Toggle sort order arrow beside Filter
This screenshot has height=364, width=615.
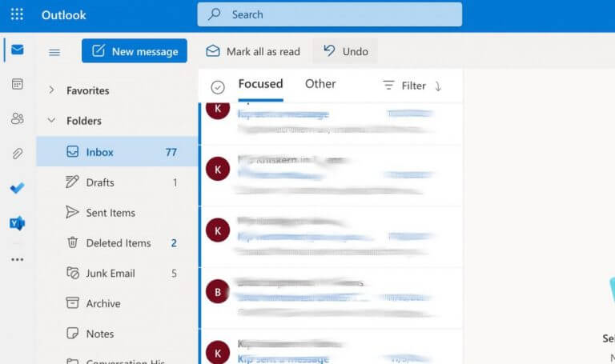(x=438, y=86)
